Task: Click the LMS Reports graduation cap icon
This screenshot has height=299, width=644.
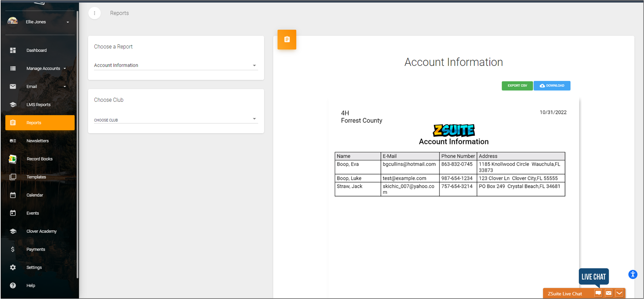Action: [x=13, y=105]
